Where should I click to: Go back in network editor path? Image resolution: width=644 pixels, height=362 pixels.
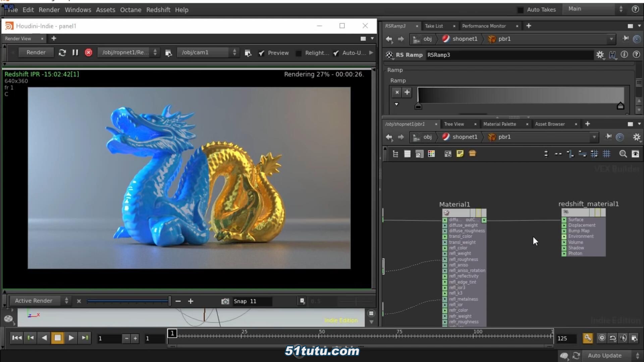pos(389,137)
